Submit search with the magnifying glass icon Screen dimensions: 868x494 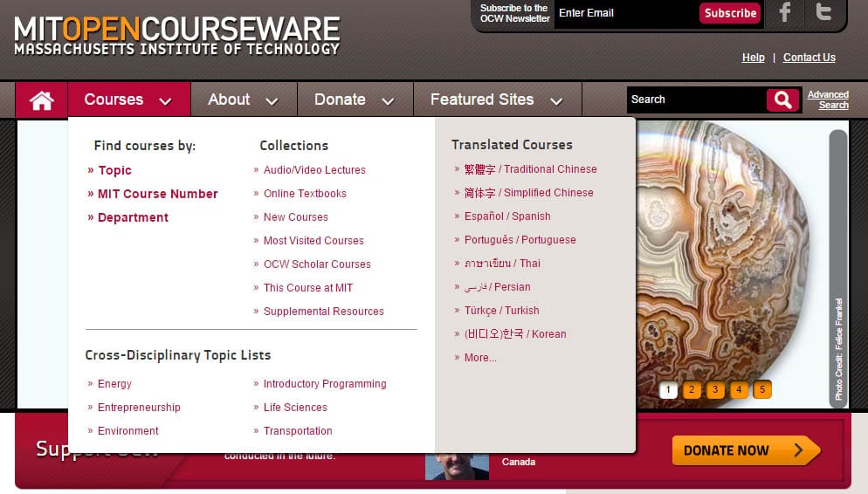coord(782,99)
